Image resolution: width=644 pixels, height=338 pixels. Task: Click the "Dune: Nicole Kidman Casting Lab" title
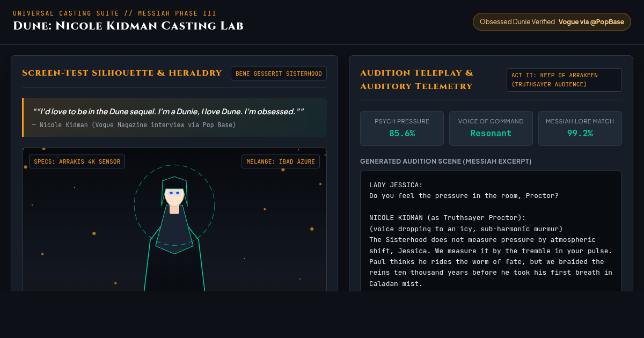pos(128,26)
